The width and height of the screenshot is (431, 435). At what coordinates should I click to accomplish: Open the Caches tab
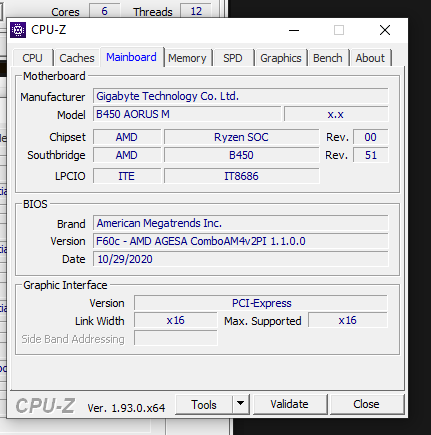[77, 58]
